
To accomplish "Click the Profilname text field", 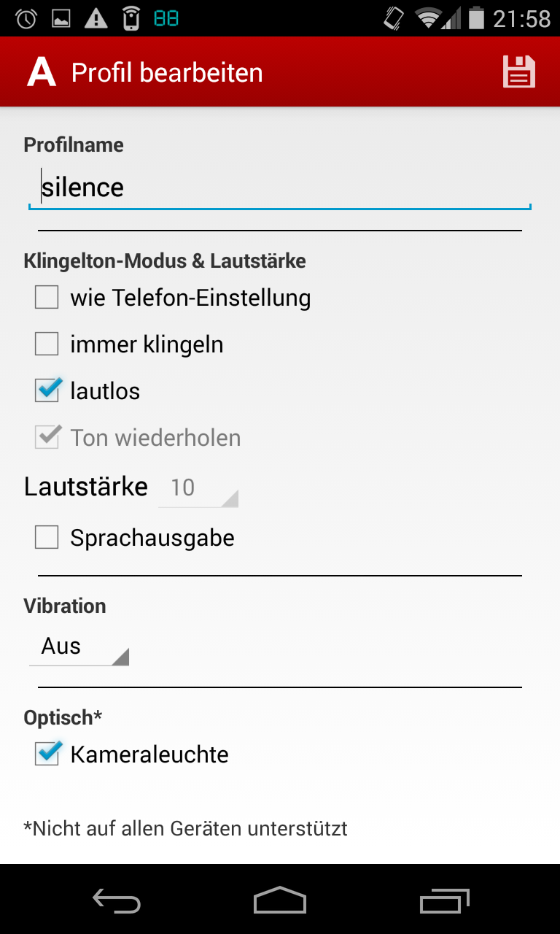I will pos(280,188).
